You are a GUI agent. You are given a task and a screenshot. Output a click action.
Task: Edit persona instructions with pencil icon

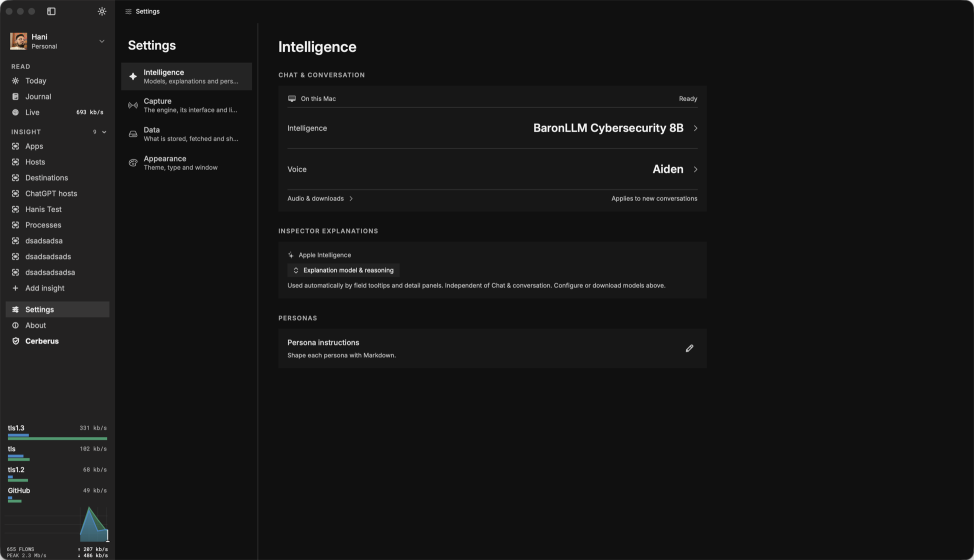click(x=689, y=348)
